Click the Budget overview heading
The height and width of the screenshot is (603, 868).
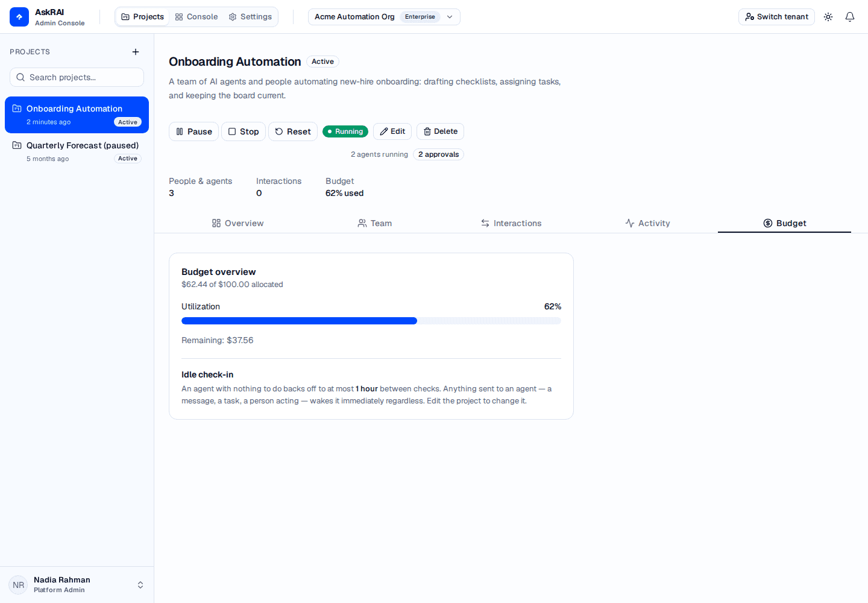point(218,272)
